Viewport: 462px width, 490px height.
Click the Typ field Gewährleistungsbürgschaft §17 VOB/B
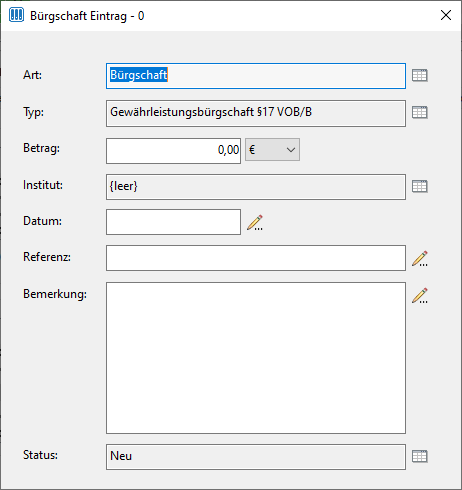pyautogui.click(x=256, y=113)
